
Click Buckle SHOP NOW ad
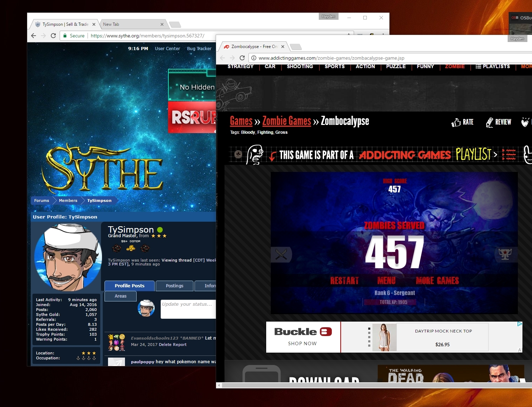(303, 337)
